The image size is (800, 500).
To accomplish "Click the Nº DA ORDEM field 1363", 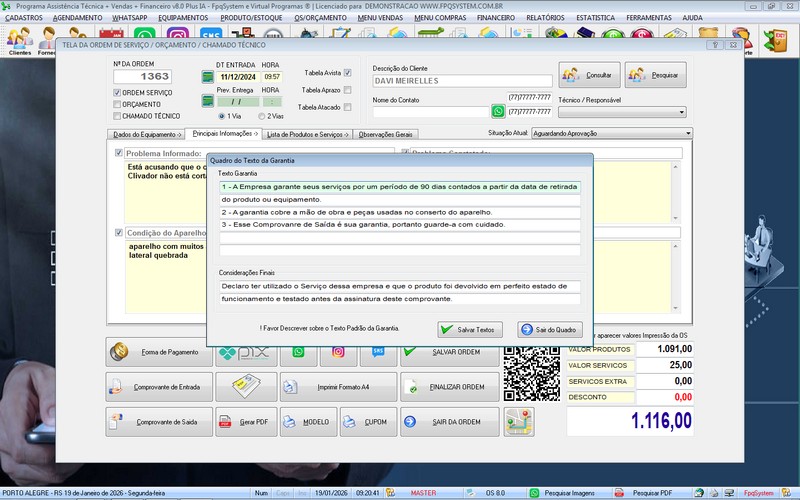I will 142,77.
